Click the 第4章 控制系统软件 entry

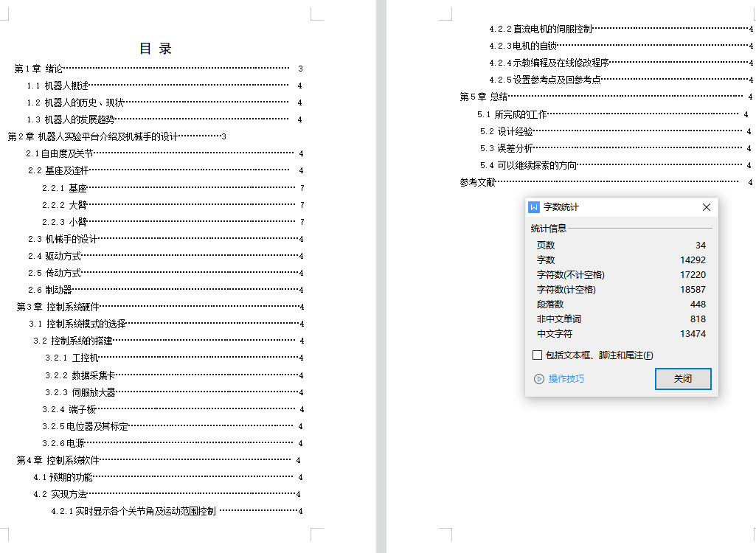tap(159, 460)
